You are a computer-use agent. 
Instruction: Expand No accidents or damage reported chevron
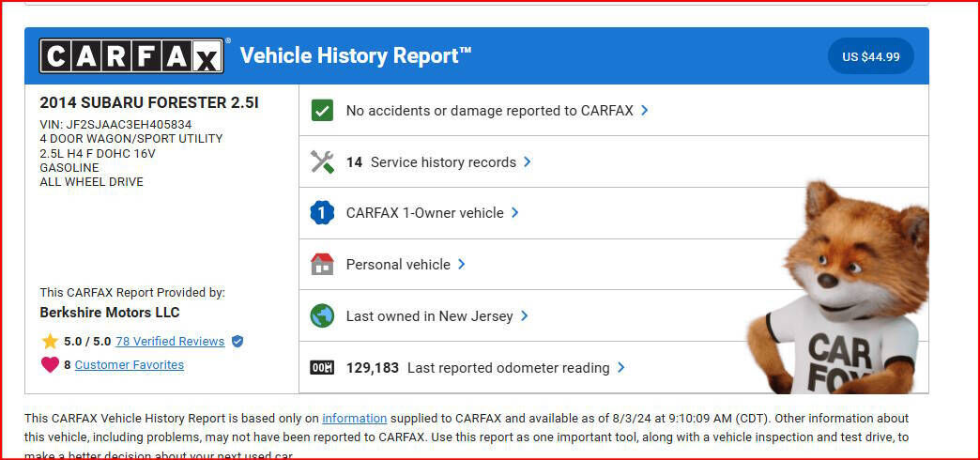(645, 110)
